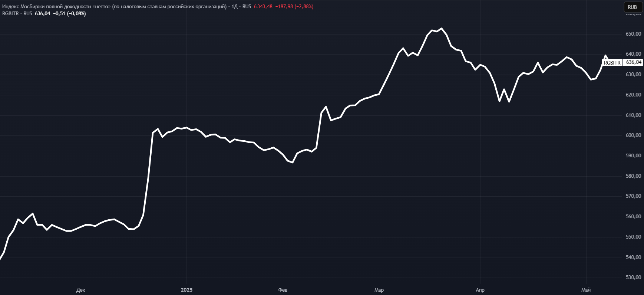Click the 2025 year label on time axis

tap(186, 290)
